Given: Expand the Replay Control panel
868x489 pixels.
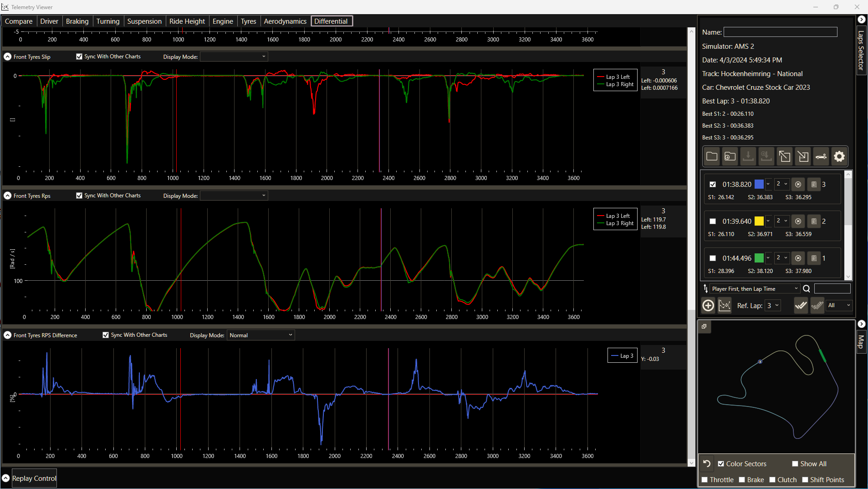Looking at the screenshot, I should (x=6, y=478).
